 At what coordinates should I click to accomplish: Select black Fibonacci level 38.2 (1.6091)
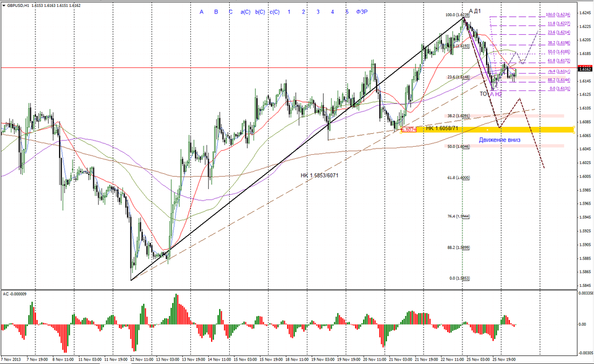[x=458, y=116]
